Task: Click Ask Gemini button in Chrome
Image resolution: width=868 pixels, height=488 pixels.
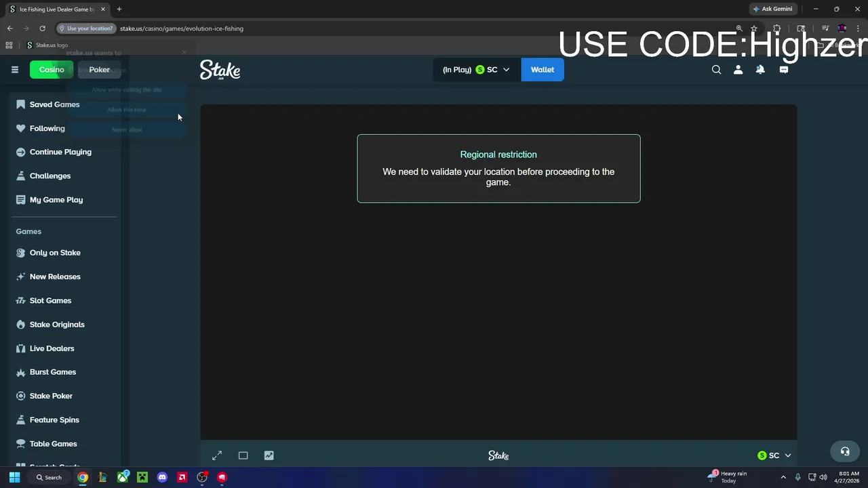Action: pos(772,9)
